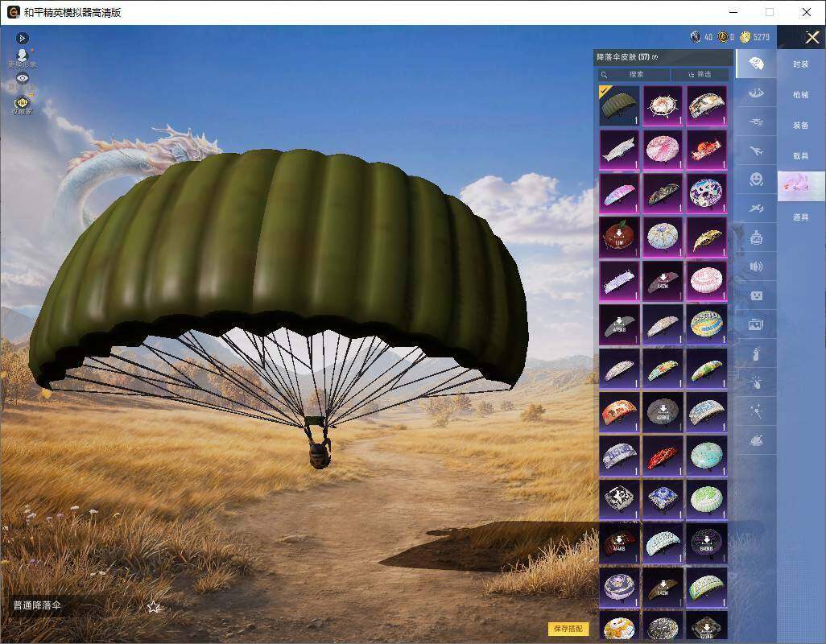Open the picture frame category icon

tap(756, 324)
